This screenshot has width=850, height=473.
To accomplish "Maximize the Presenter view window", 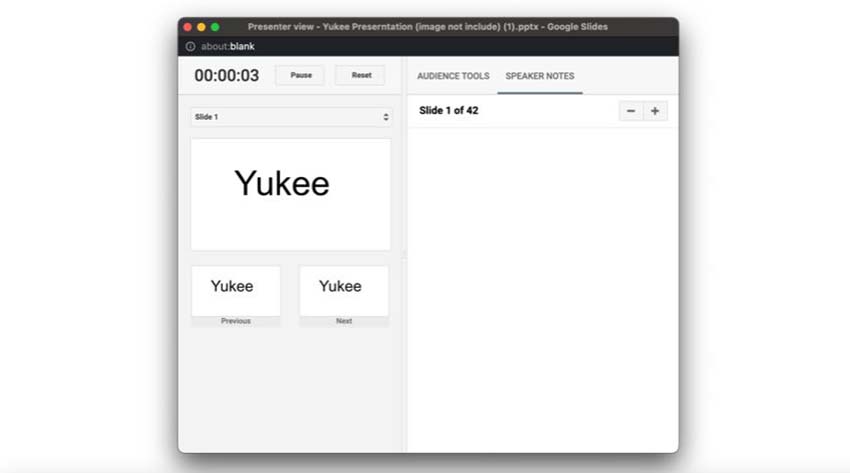I will (215, 27).
